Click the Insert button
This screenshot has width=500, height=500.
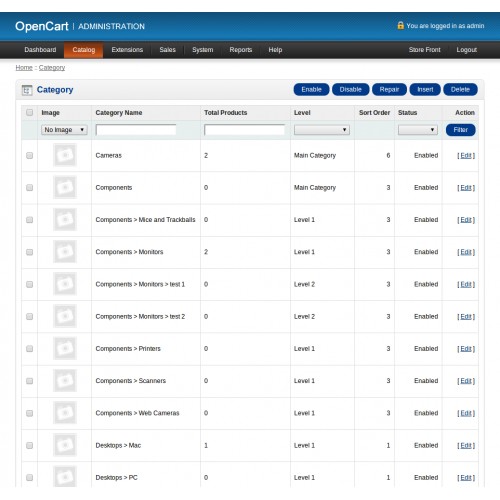pos(425,89)
